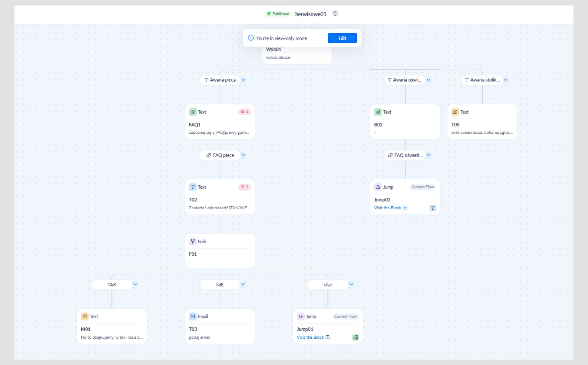Click Visit the Block link on Jump01
Viewport: 588px width, 365px height.
point(310,337)
